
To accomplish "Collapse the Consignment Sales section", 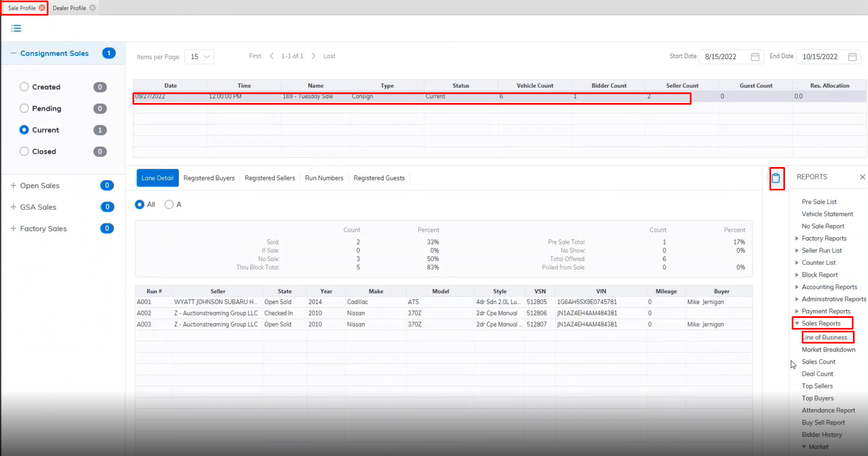I will 13,53.
